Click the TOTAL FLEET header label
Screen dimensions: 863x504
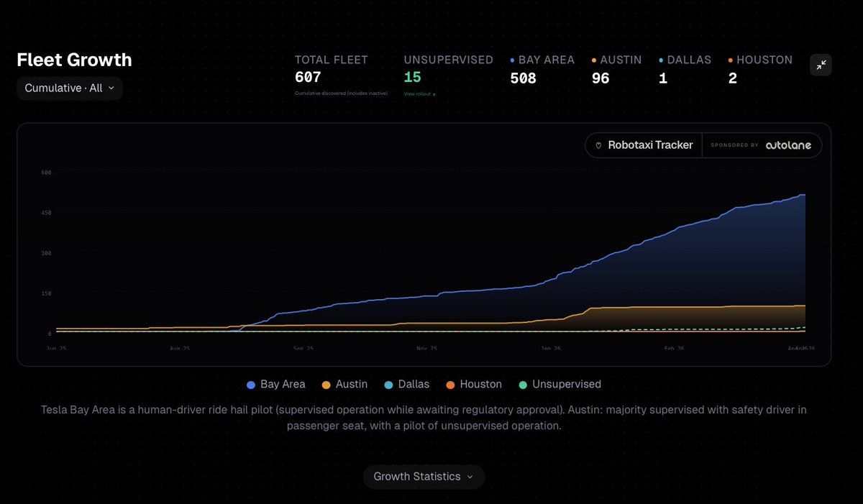(332, 60)
